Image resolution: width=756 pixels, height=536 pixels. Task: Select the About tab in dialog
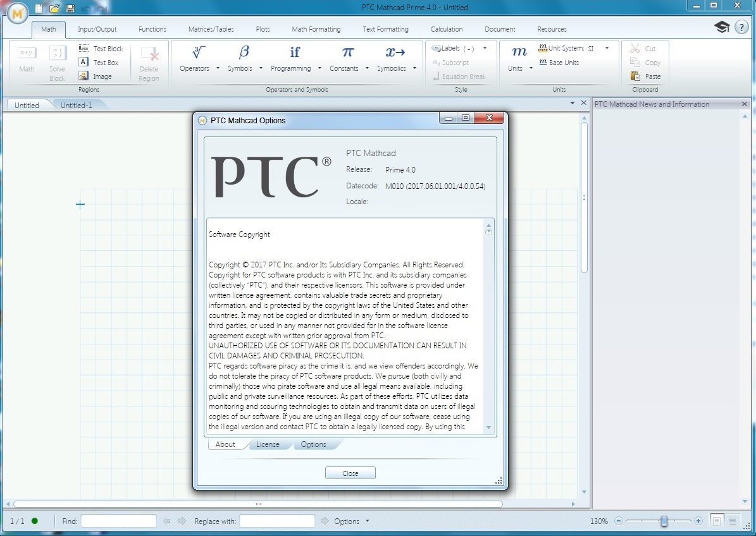(x=225, y=444)
